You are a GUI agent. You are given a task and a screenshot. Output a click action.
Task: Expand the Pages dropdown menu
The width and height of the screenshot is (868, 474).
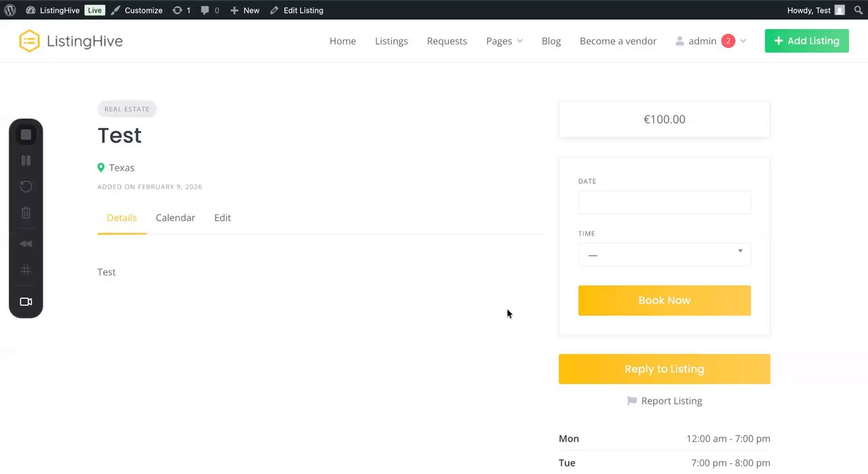point(504,41)
